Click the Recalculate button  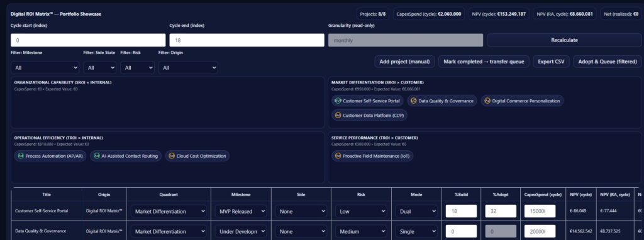(x=564, y=40)
